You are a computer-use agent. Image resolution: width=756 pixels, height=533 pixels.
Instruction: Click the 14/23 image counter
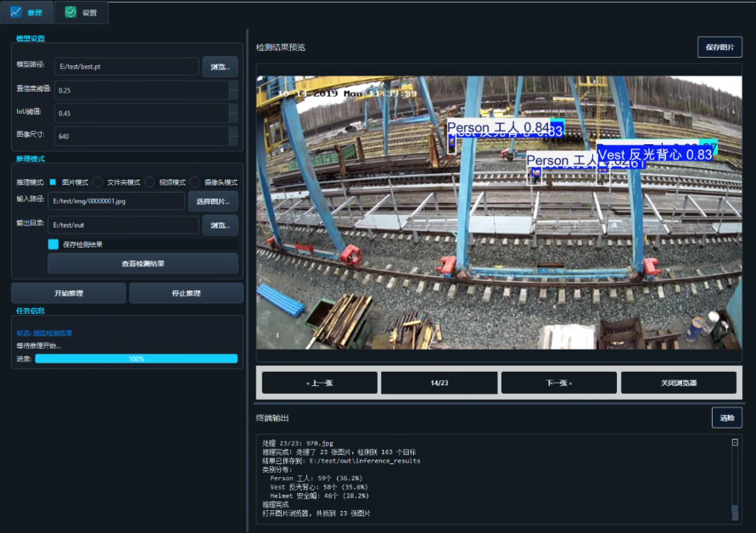tap(440, 383)
